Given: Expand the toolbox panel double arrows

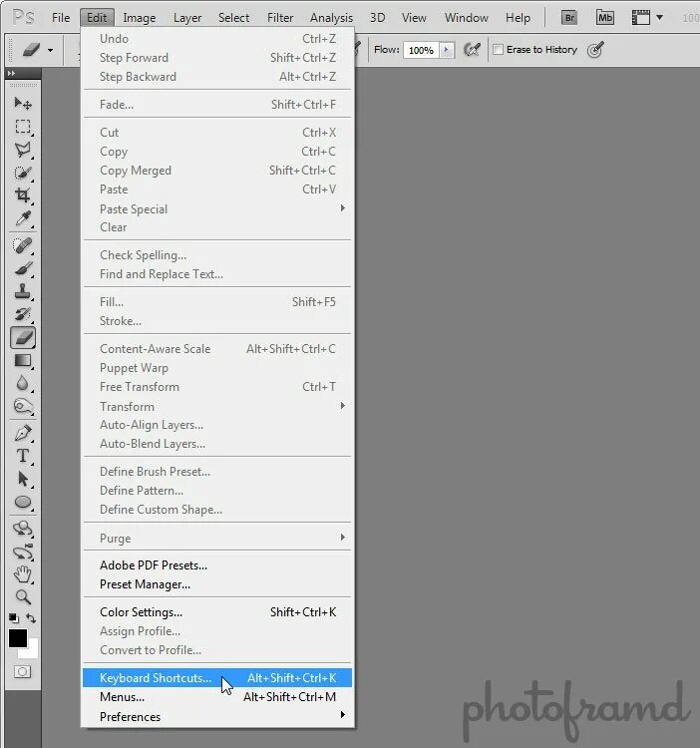Looking at the screenshot, I should 11,73.
